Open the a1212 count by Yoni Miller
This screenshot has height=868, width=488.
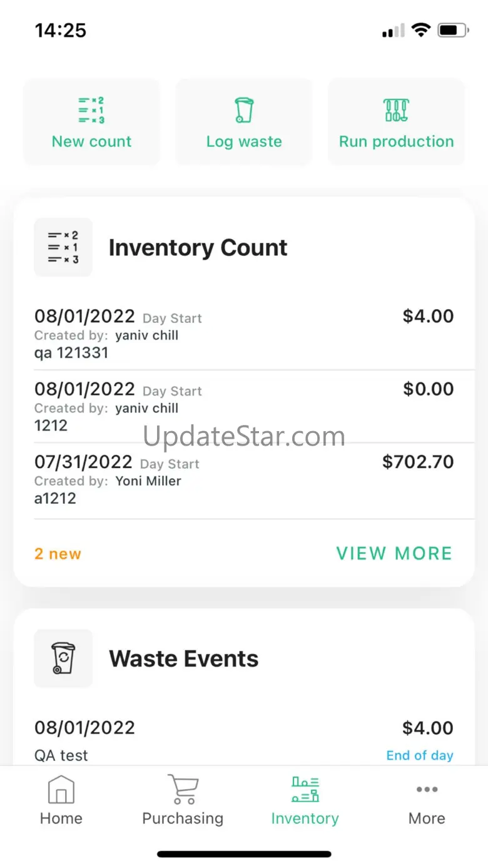coord(244,481)
